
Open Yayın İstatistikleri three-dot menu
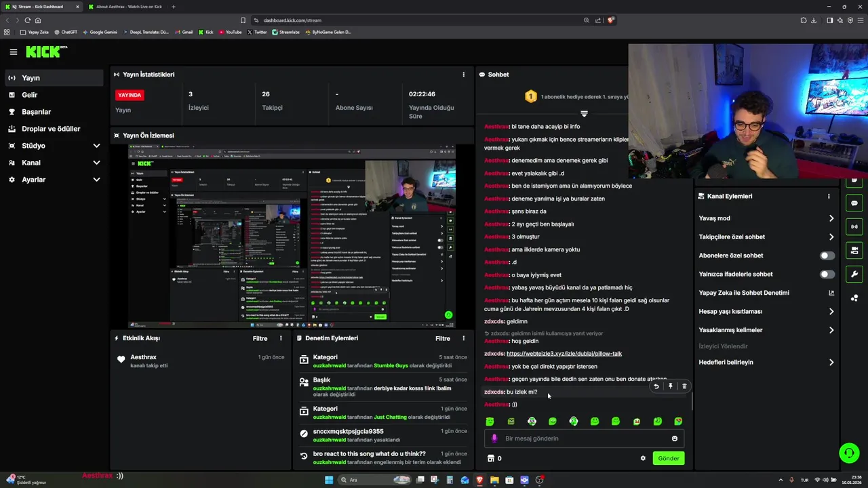pos(464,75)
